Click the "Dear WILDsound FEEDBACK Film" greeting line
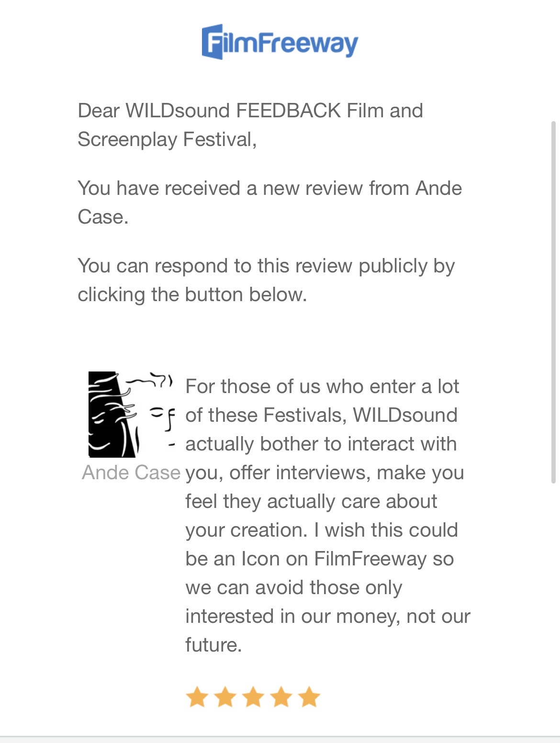Image resolution: width=560 pixels, height=743 pixels. pyautogui.click(x=250, y=111)
